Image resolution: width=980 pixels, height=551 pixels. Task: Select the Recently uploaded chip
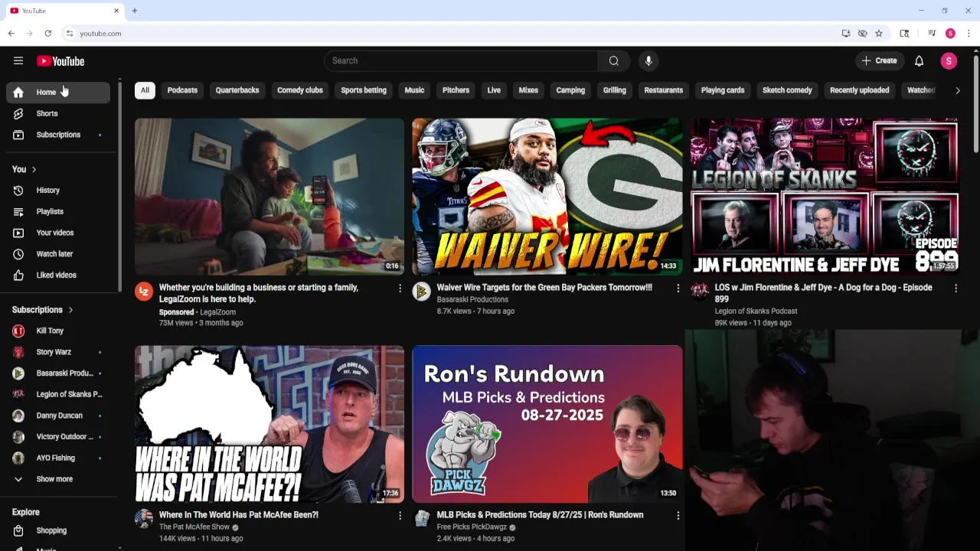pos(860,90)
